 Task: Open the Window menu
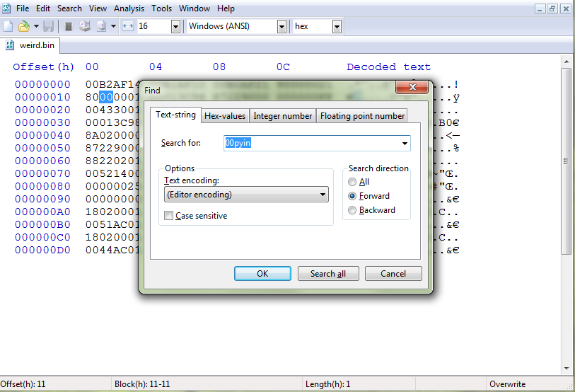pos(194,8)
